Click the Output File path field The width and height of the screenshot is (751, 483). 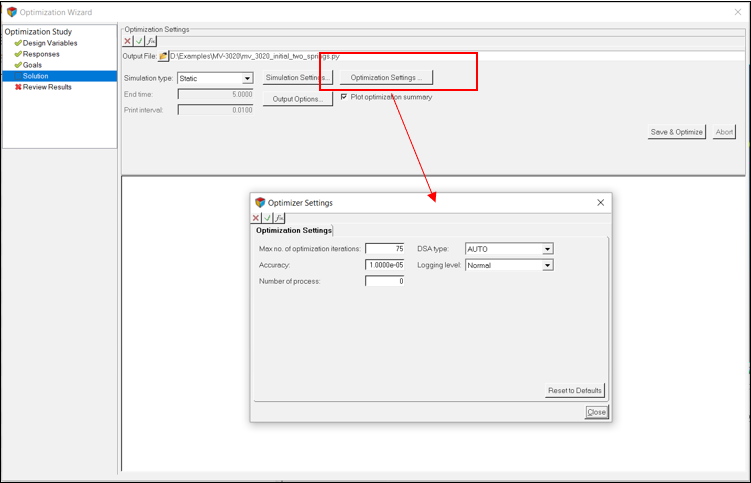coord(456,57)
